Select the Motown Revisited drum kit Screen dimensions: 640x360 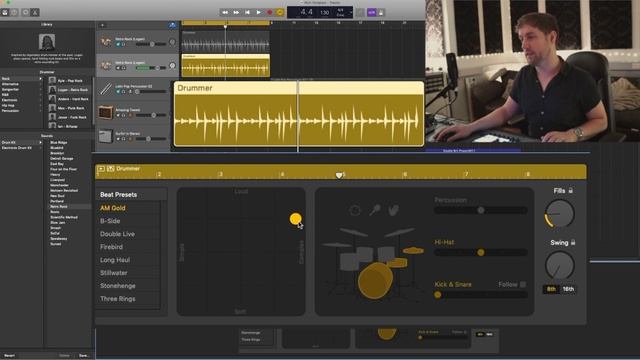(x=64, y=190)
